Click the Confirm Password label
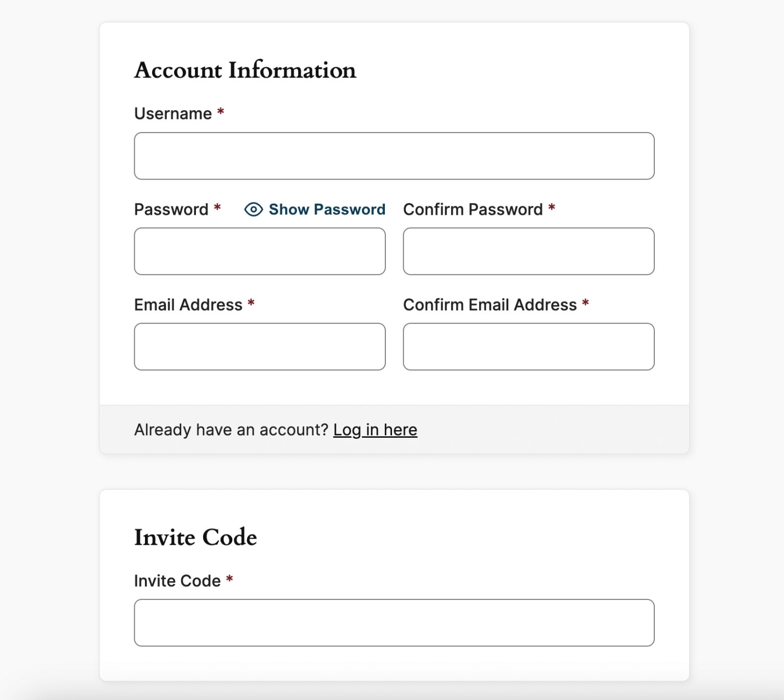Image resolution: width=784 pixels, height=700 pixels. pos(473,209)
